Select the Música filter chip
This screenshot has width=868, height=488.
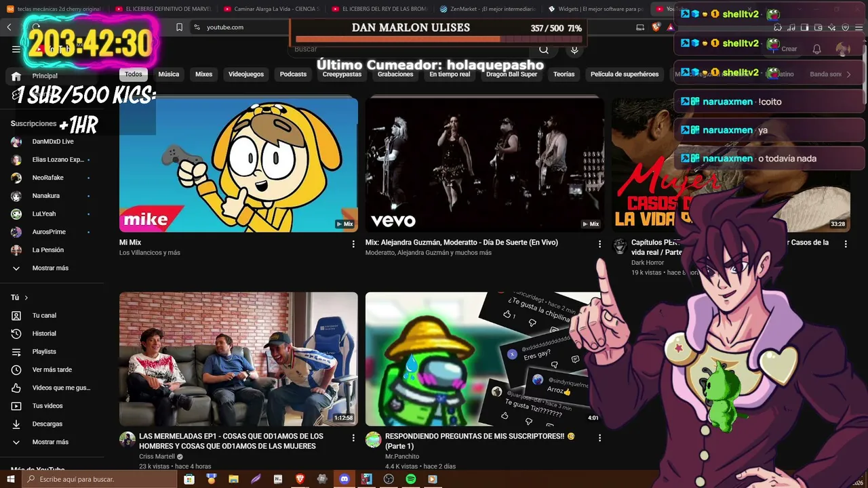(x=169, y=75)
